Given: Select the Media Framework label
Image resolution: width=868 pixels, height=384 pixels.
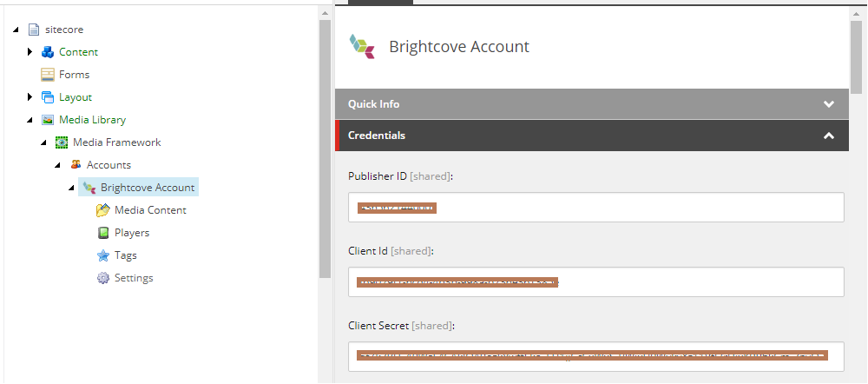Looking at the screenshot, I should tap(117, 142).
